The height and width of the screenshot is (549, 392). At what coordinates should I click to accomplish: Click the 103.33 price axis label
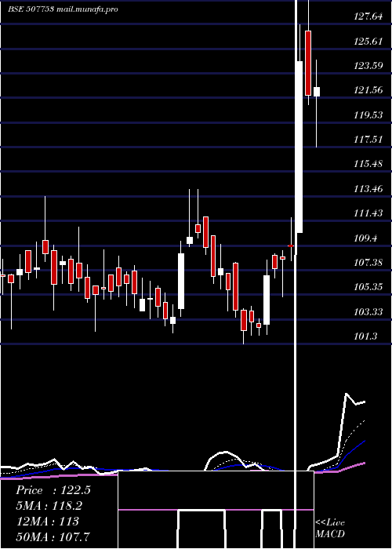pos(368,311)
